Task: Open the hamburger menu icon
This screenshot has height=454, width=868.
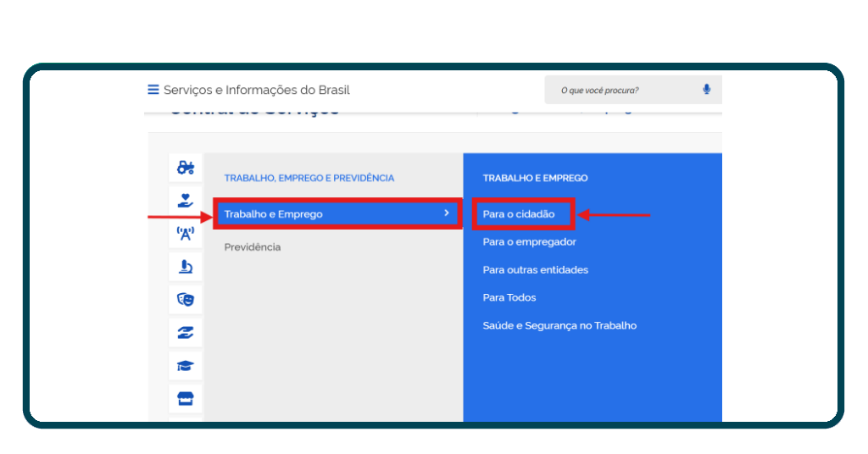Action: pos(153,90)
